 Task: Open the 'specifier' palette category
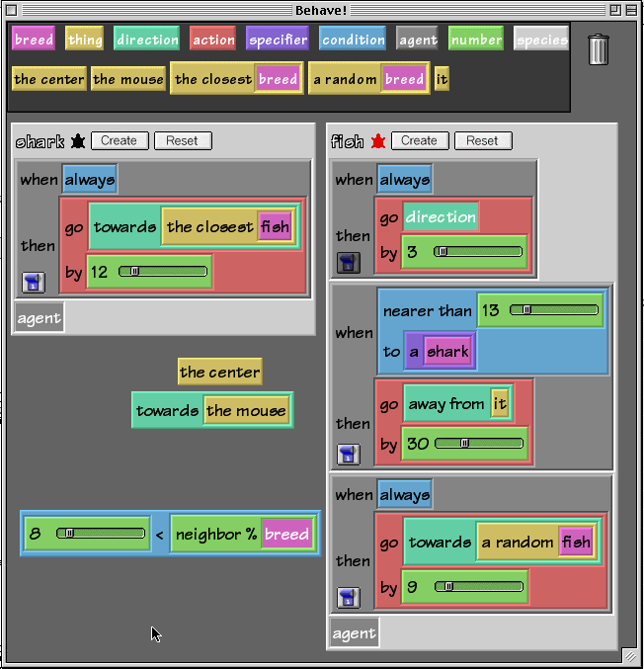(x=278, y=40)
